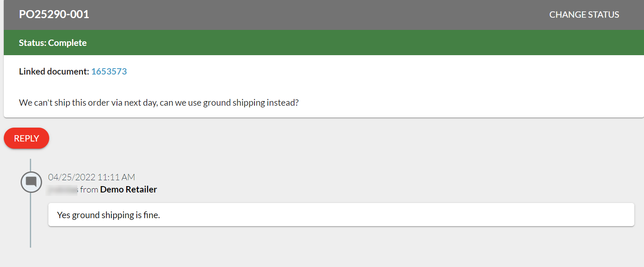
Task: Select the "Yes ground shipping is fine." reply
Action: pyautogui.click(x=109, y=215)
